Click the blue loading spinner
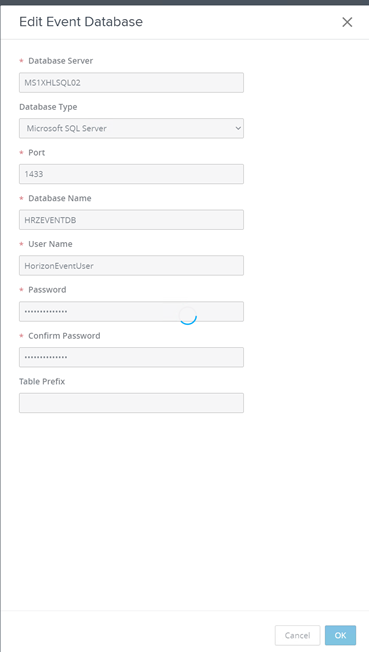The height and width of the screenshot is (652, 369). coord(188,316)
